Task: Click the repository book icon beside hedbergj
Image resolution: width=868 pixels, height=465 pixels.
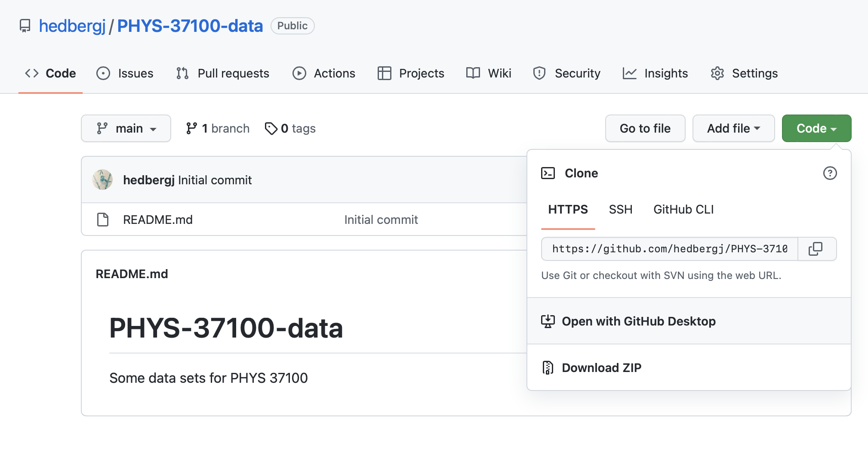Action: pos(25,26)
